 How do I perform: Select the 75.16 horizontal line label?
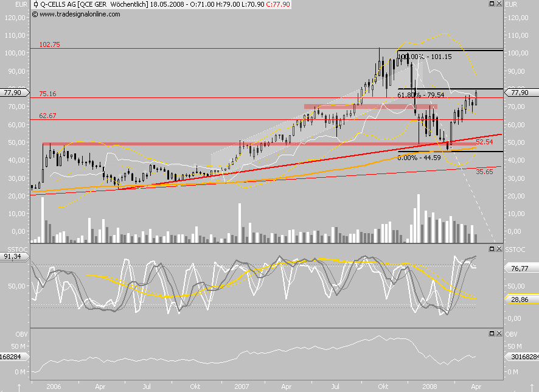coord(47,94)
